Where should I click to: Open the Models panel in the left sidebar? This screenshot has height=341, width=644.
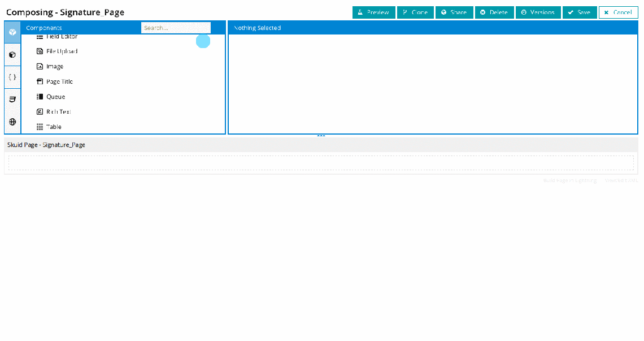(12, 54)
